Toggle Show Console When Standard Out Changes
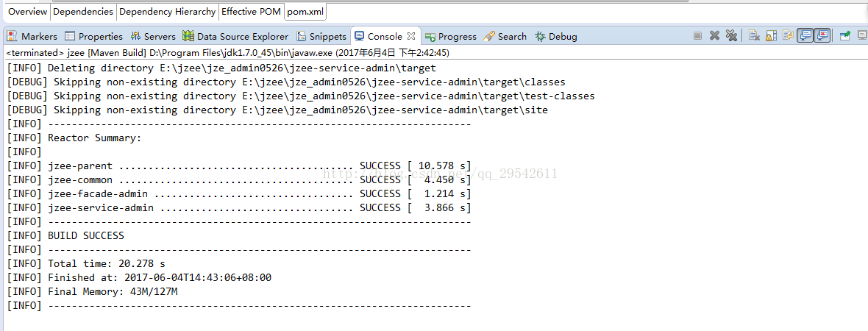This screenshot has width=868, height=331. point(805,35)
